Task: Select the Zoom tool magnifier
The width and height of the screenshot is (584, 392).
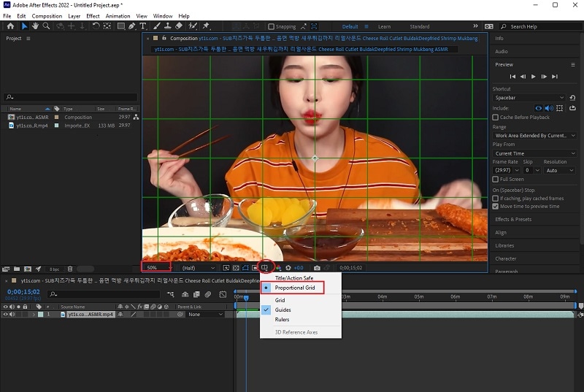Action: tap(47, 26)
